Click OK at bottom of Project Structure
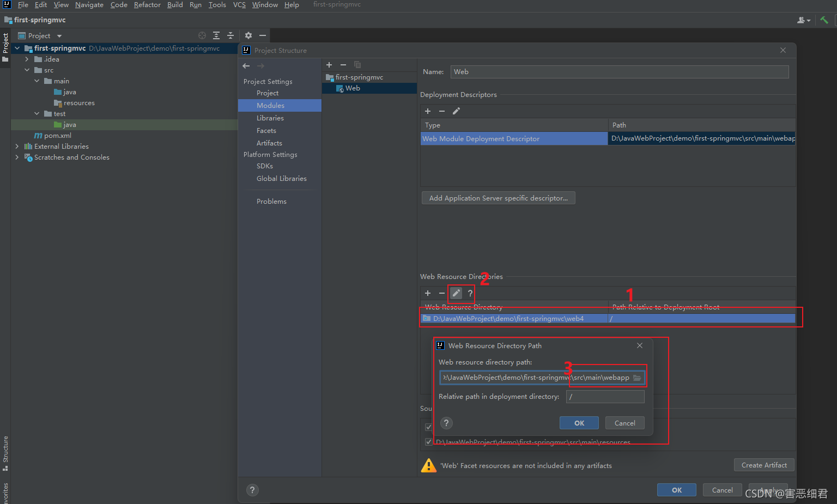The width and height of the screenshot is (837, 504). pos(677,490)
